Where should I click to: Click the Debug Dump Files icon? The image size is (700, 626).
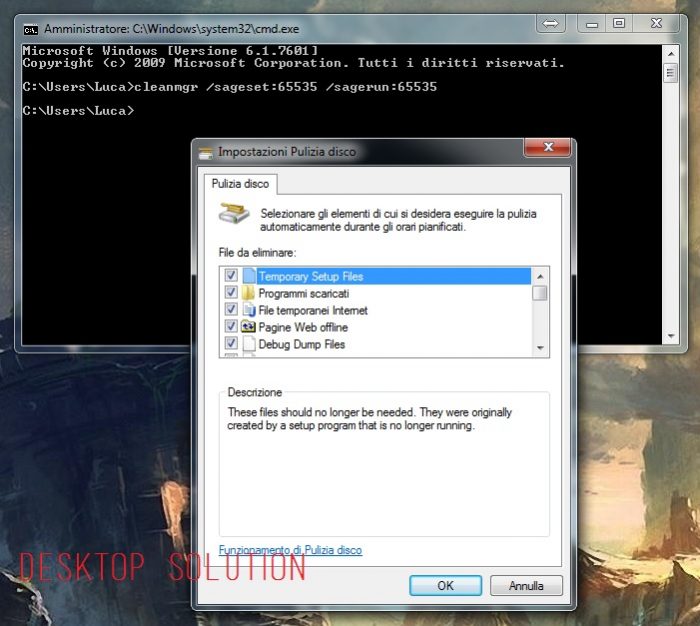pyautogui.click(x=249, y=344)
